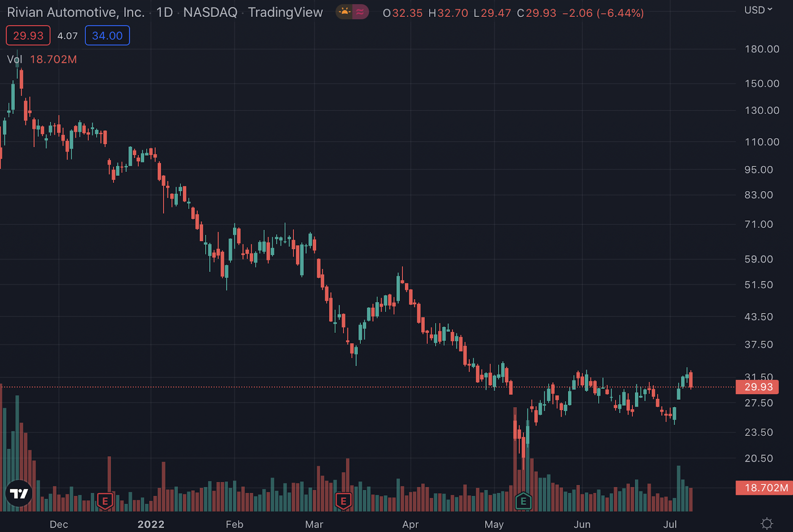Click the 95.00 price axis label
Image resolution: width=793 pixels, height=532 pixels.
tap(759, 170)
